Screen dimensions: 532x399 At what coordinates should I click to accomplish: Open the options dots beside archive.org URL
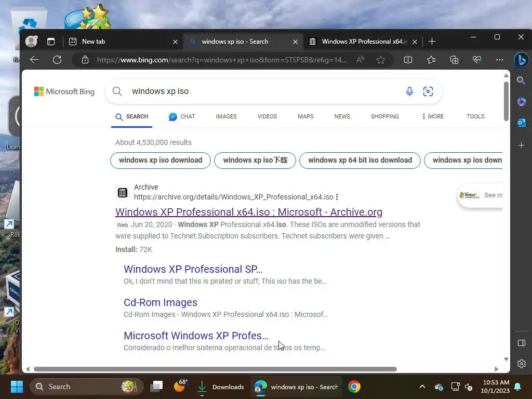[x=337, y=197]
